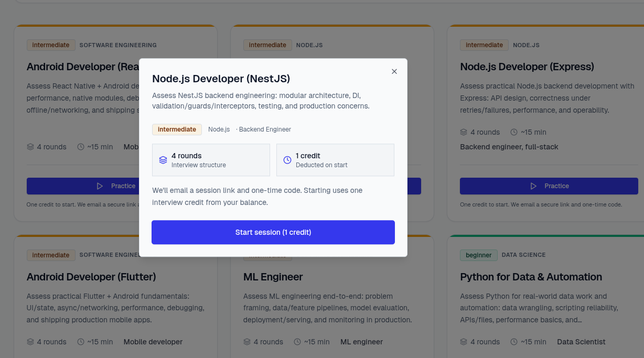Image resolution: width=644 pixels, height=358 pixels.
Task: Open the ML Engineer card title
Action: click(x=273, y=277)
